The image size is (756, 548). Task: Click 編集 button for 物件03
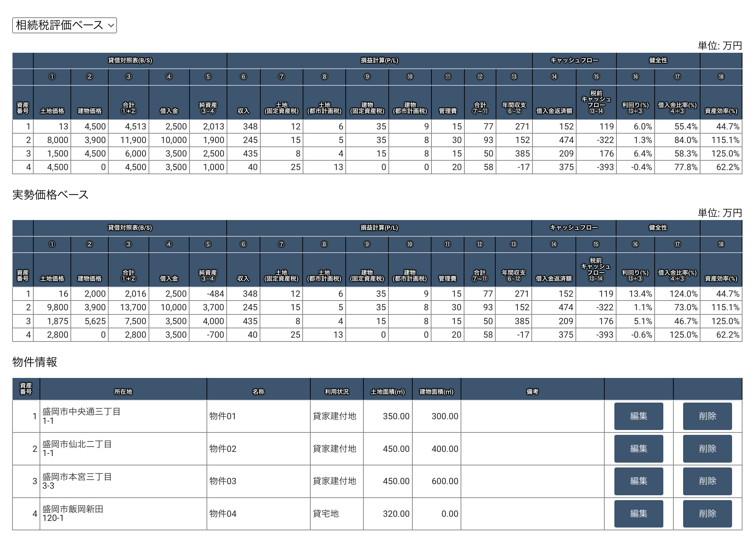638,481
